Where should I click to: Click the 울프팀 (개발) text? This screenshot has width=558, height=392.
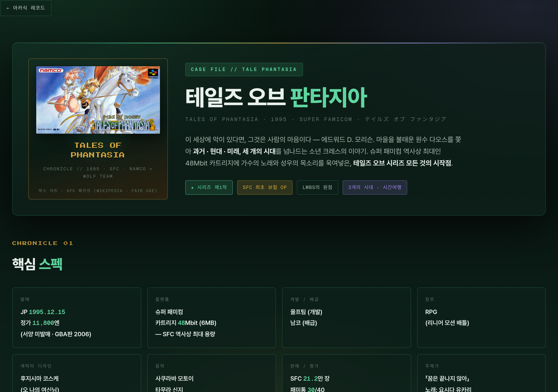click(306, 312)
